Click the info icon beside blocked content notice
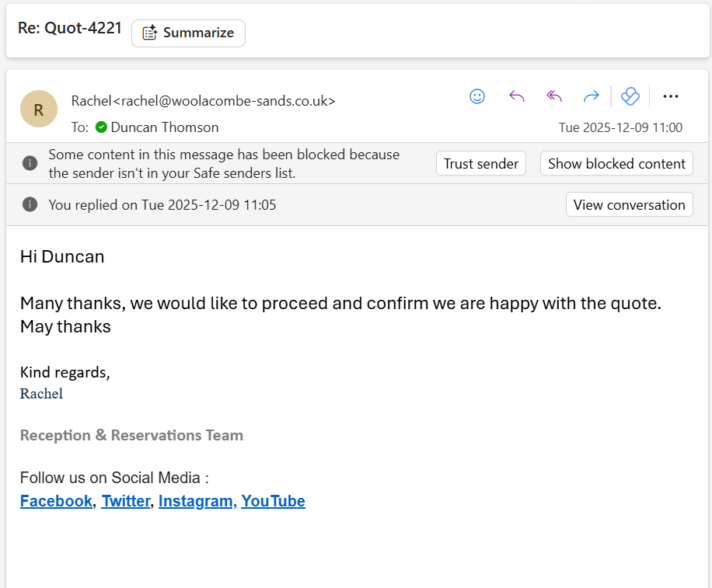712x588 pixels. pyautogui.click(x=30, y=163)
